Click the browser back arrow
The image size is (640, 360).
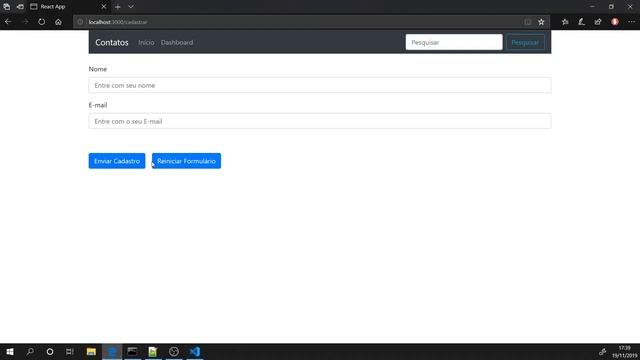click(8, 22)
